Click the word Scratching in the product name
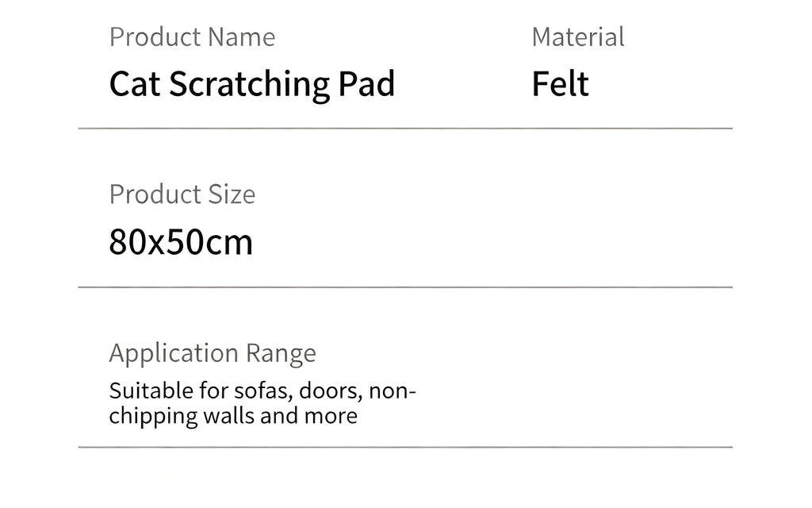The width and height of the screenshot is (812, 508). tap(249, 85)
